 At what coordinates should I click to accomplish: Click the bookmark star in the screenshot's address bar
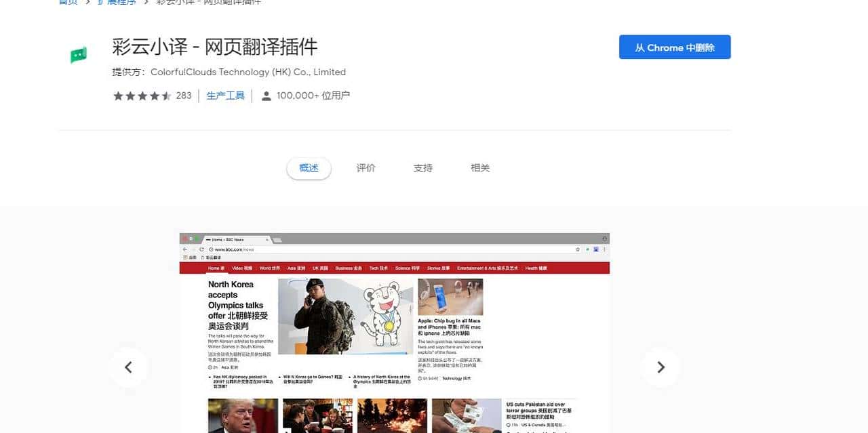[579, 249]
